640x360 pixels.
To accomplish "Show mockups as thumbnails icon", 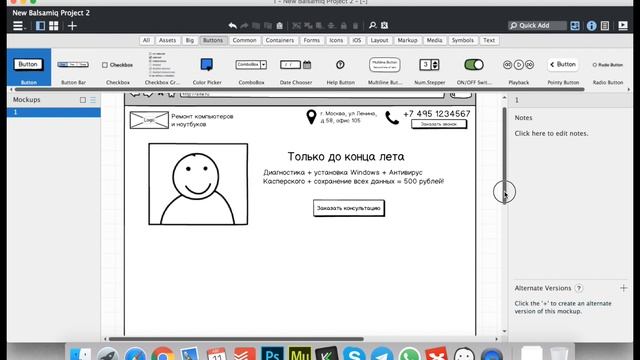I will (83, 100).
